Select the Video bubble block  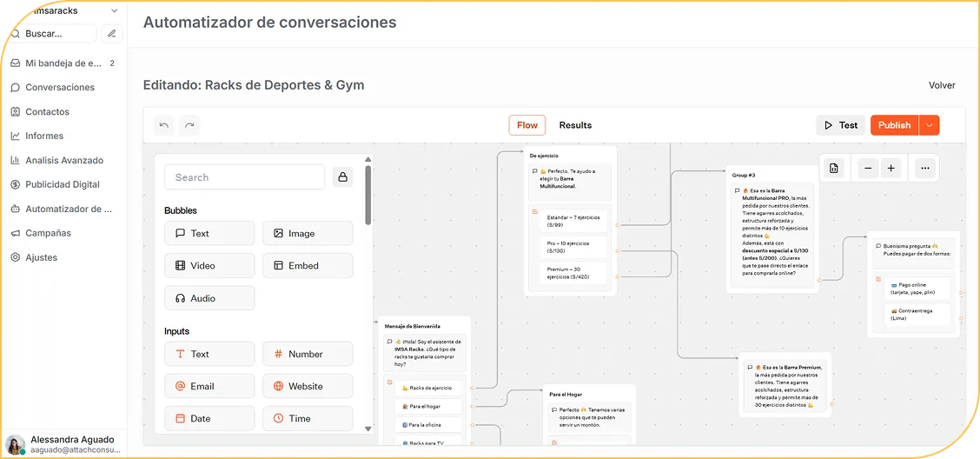(209, 266)
